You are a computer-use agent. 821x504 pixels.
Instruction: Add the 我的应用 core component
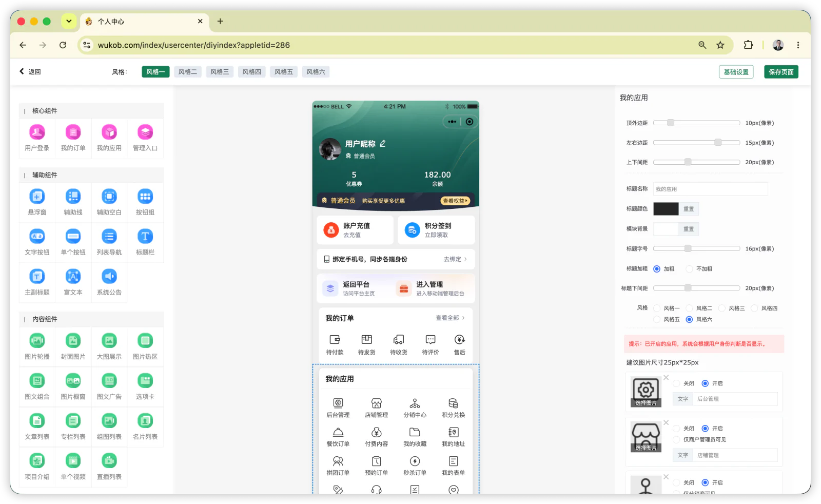109,138
